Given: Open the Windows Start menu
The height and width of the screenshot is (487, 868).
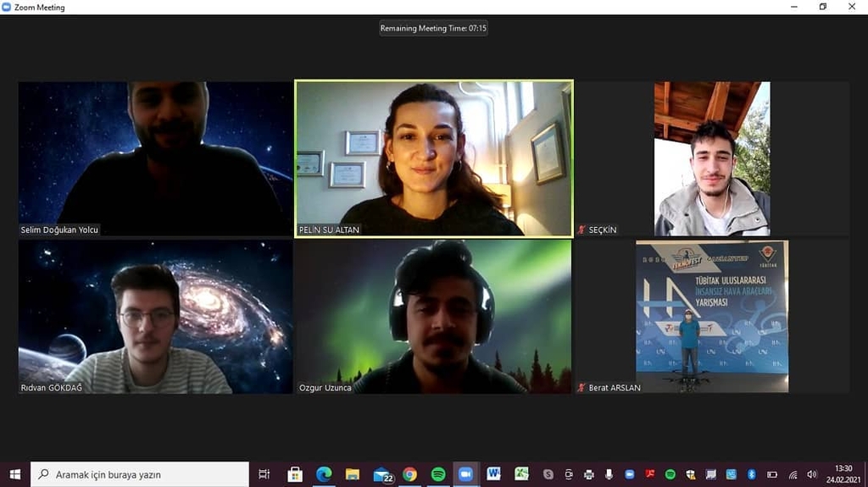Looking at the screenshot, I should coord(14,474).
